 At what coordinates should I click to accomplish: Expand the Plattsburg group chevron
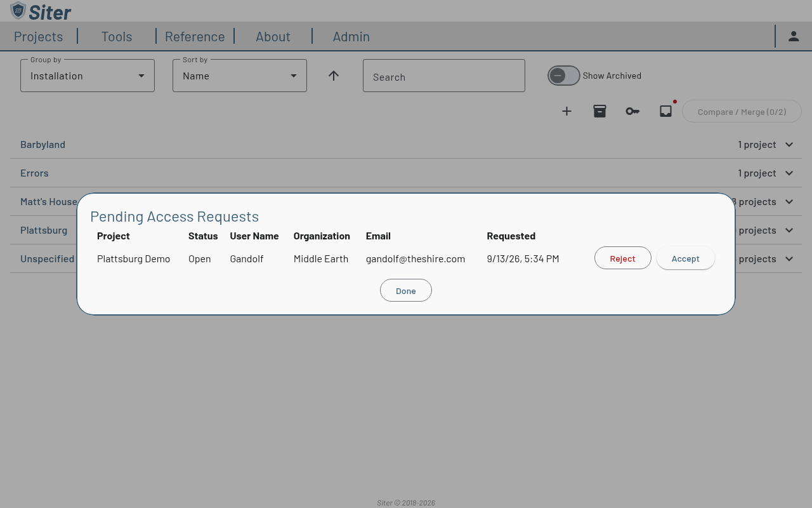click(x=789, y=230)
